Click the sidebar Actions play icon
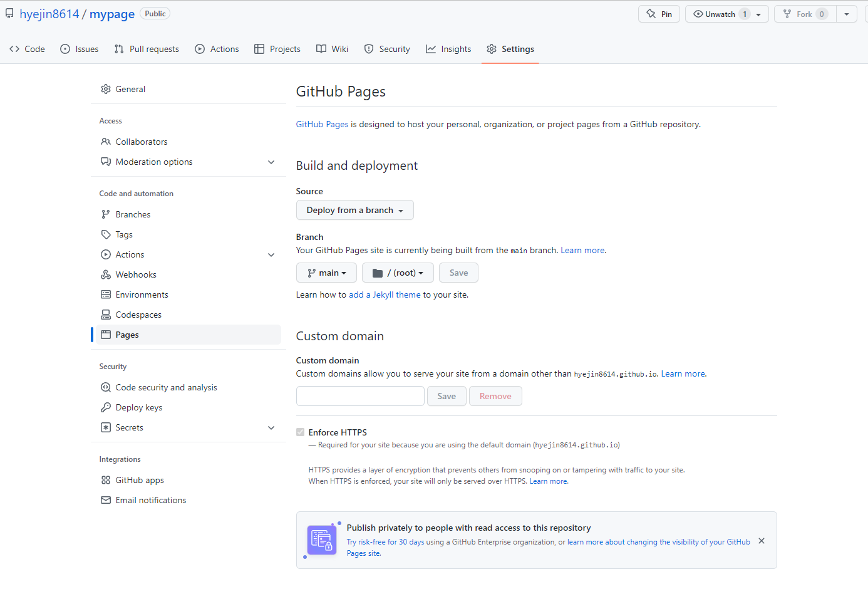Image resolution: width=868 pixels, height=589 pixels. pyautogui.click(x=106, y=254)
